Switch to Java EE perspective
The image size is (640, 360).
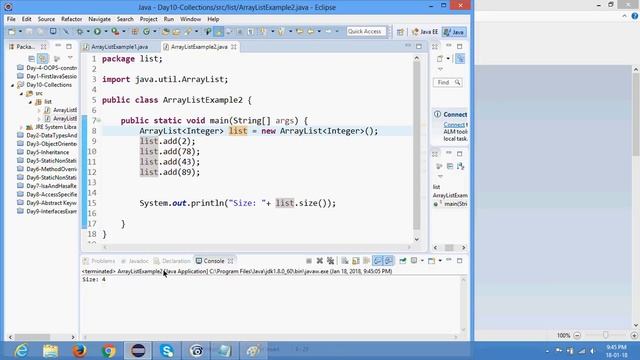[x=425, y=32]
